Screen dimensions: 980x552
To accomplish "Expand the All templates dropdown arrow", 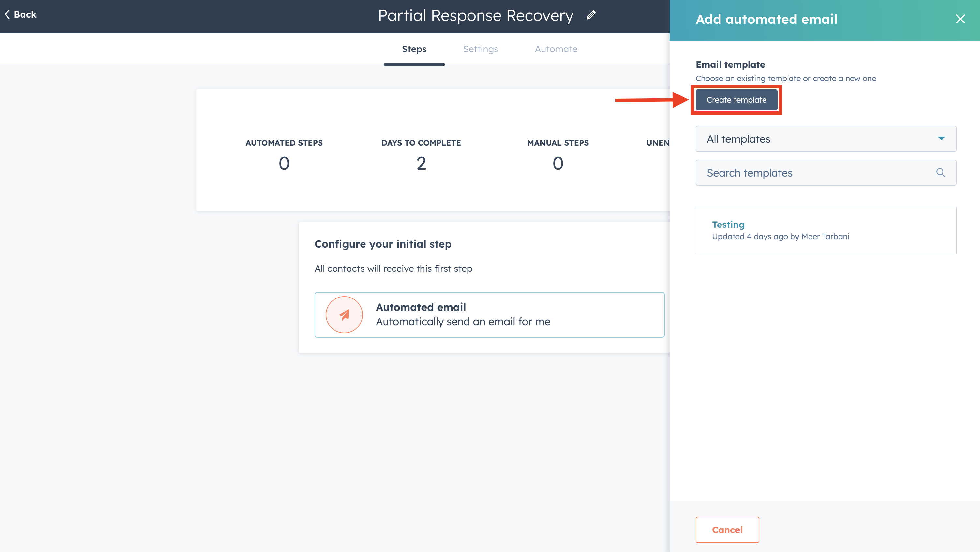I will [941, 139].
